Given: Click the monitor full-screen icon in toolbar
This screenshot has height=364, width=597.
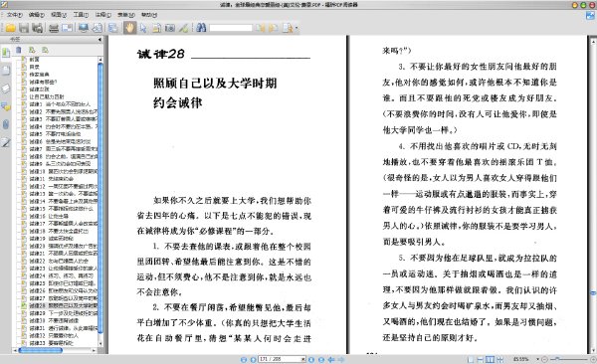Looking at the screenshot, I should point(84,28).
